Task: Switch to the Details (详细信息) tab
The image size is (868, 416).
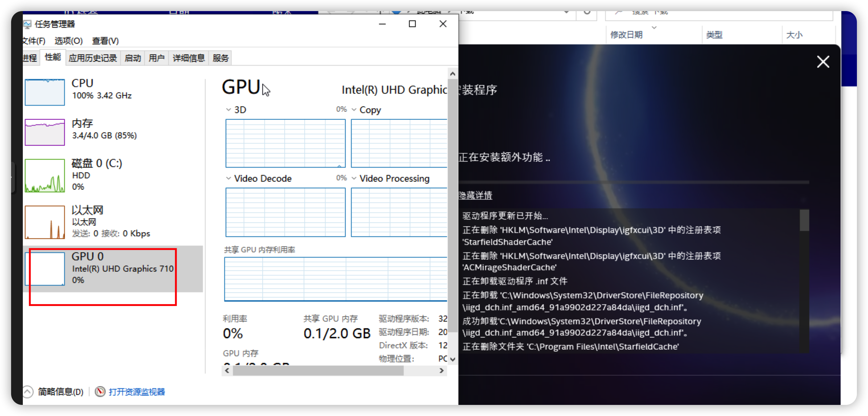Action: pos(188,58)
